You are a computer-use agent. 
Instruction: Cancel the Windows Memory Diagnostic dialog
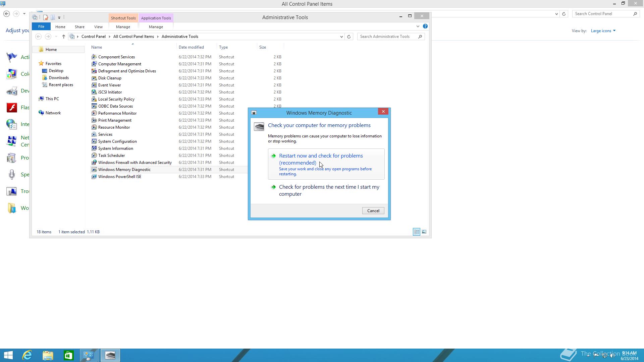click(x=373, y=211)
